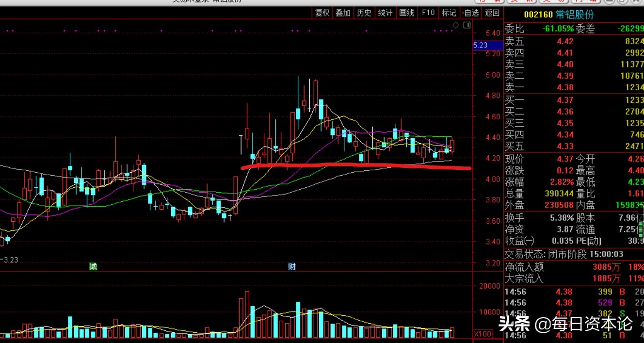Click the 涨幅 percentage 2.82%
The height and width of the screenshot is (343, 644).
coord(562,182)
